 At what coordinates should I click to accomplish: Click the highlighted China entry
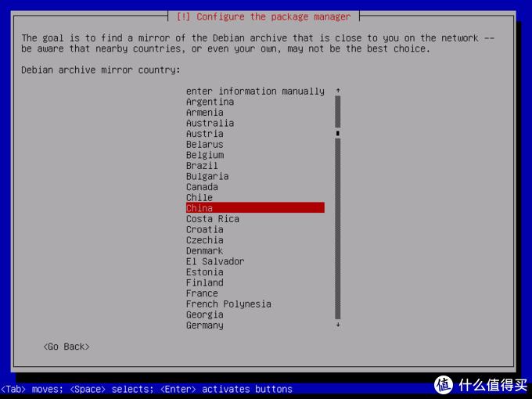coord(255,208)
